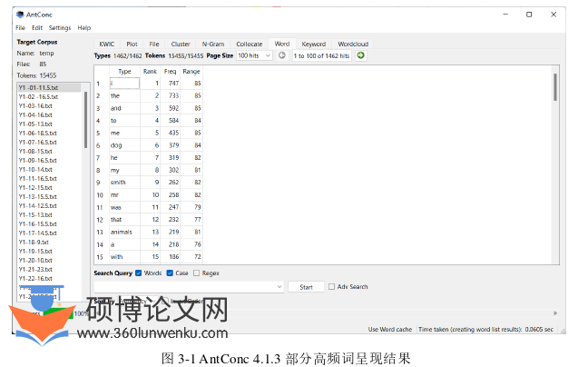Switch to the KWIC tab
Screen dimensions: 588x367
tap(106, 44)
